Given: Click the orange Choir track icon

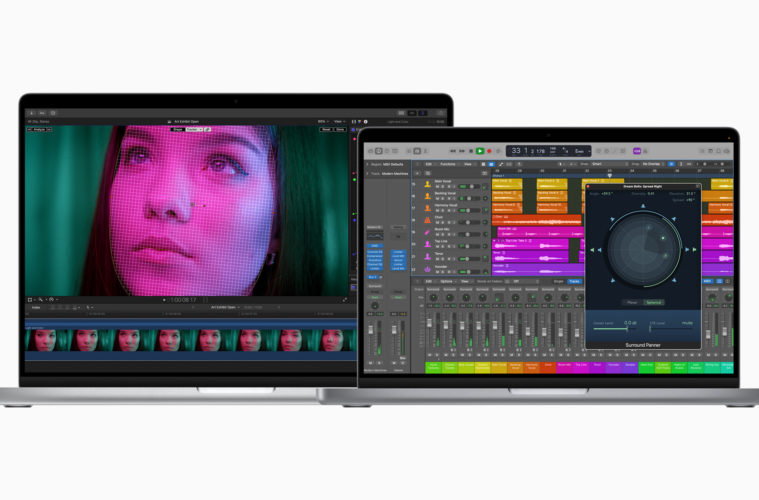Looking at the screenshot, I should click(x=425, y=219).
